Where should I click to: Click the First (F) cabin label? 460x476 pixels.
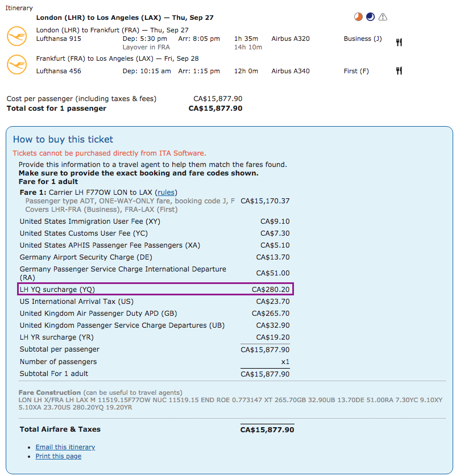click(x=357, y=72)
